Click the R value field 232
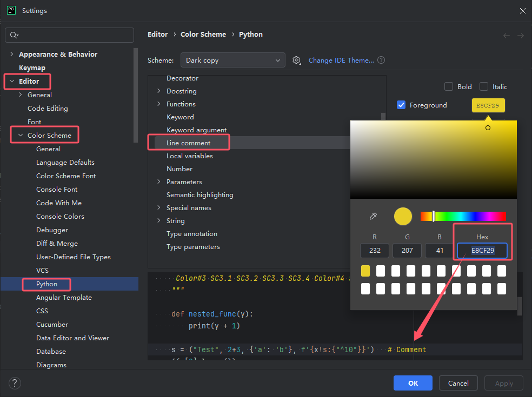532x397 pixels. (375, 251)
